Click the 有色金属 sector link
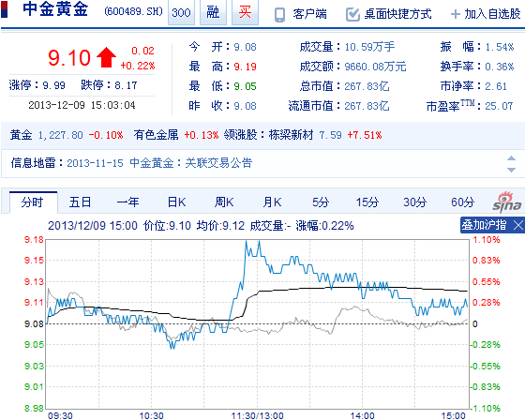The height and width of the screenshot is (420, 525). point(156,135)
